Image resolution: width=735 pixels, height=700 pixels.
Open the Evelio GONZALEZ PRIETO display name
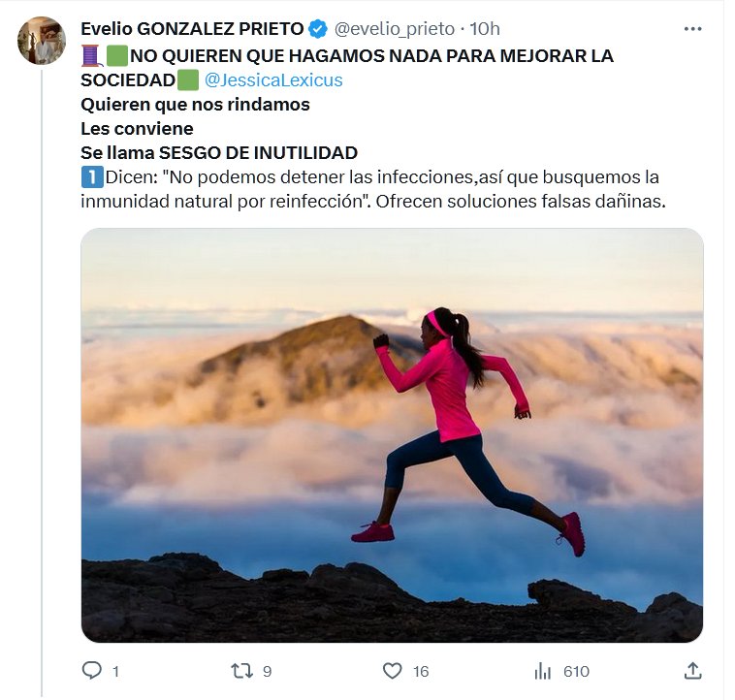click(x=192, y=29)
